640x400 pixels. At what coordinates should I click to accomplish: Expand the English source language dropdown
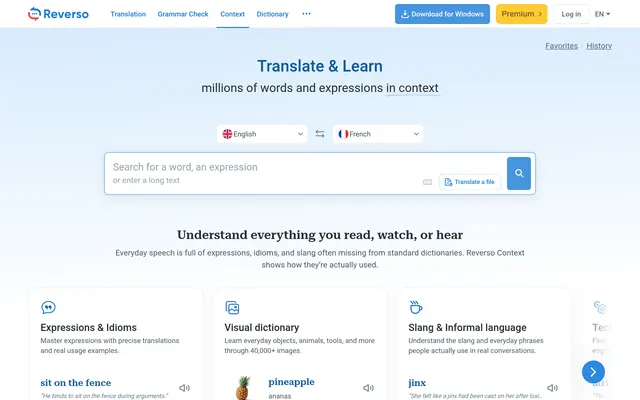click(x=262, y=134)
